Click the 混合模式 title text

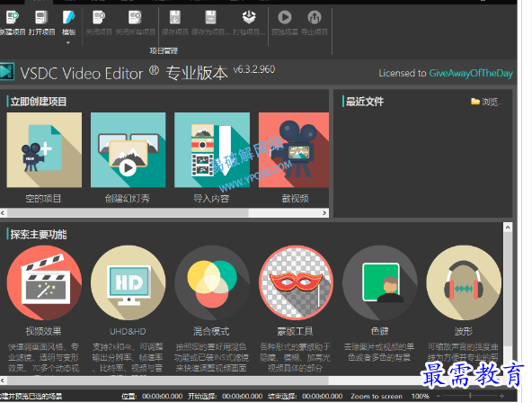[211, 331]
